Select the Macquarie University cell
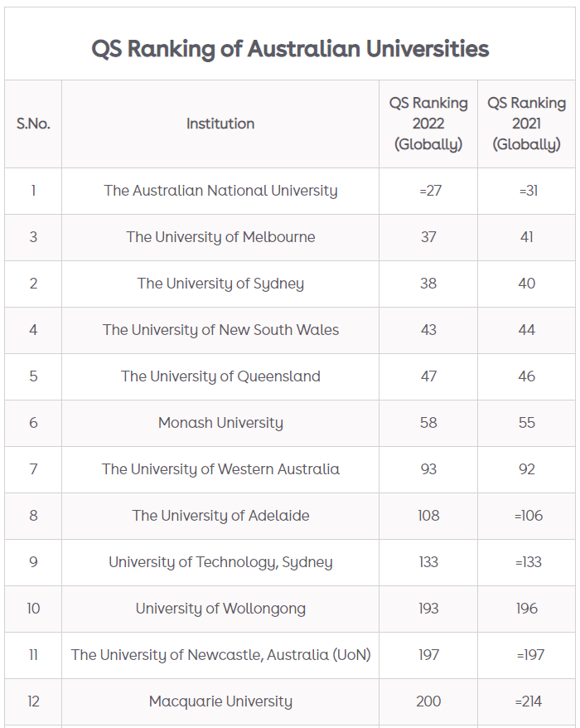Viewport: 580px width, 728px height. (220, 701)
